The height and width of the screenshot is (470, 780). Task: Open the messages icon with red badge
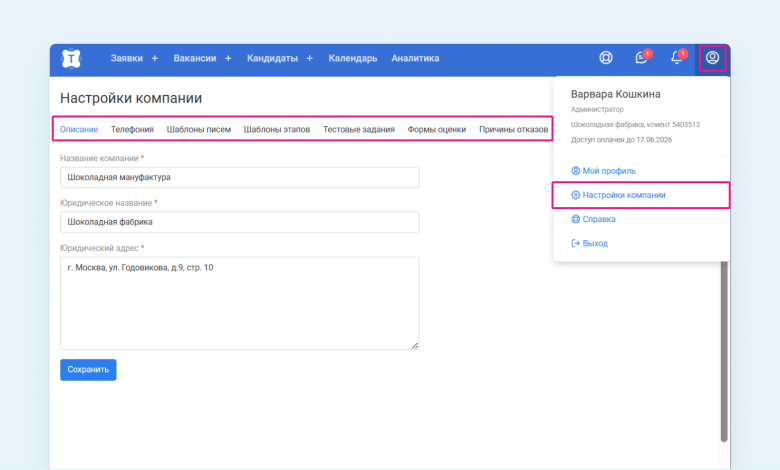coord(641,58)
